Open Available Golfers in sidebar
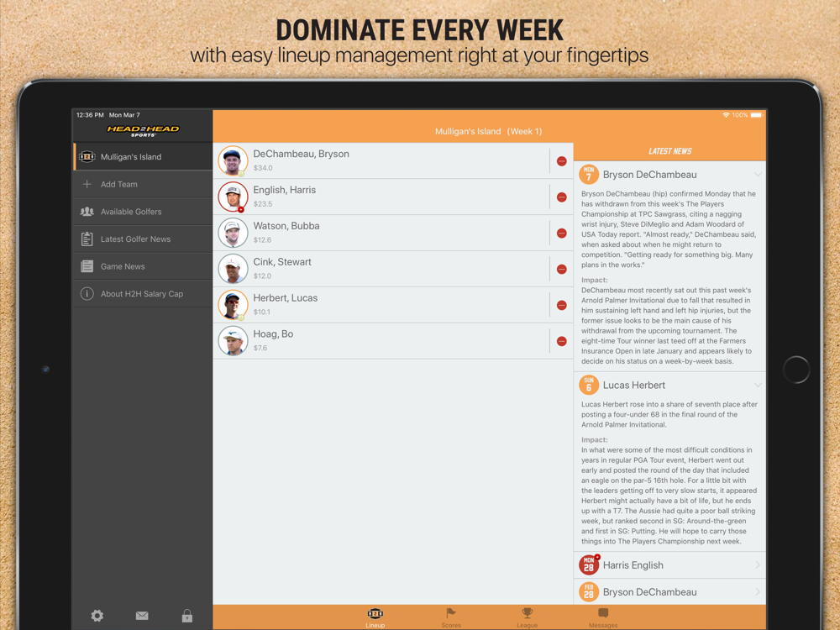 coord(143,212)
